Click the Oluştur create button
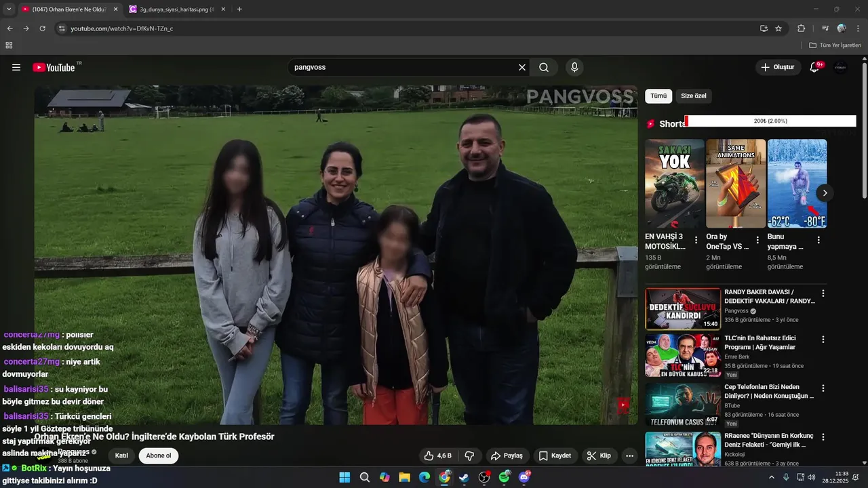 (778, 67)
